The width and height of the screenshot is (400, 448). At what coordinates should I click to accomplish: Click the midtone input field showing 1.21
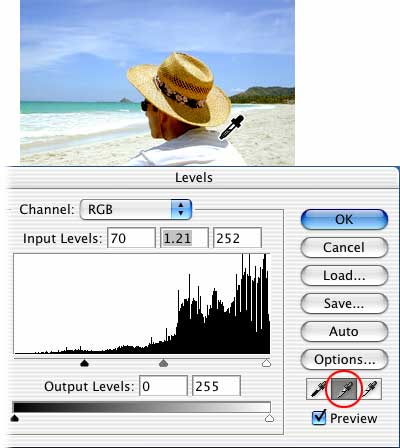click(x=184, y=238)
